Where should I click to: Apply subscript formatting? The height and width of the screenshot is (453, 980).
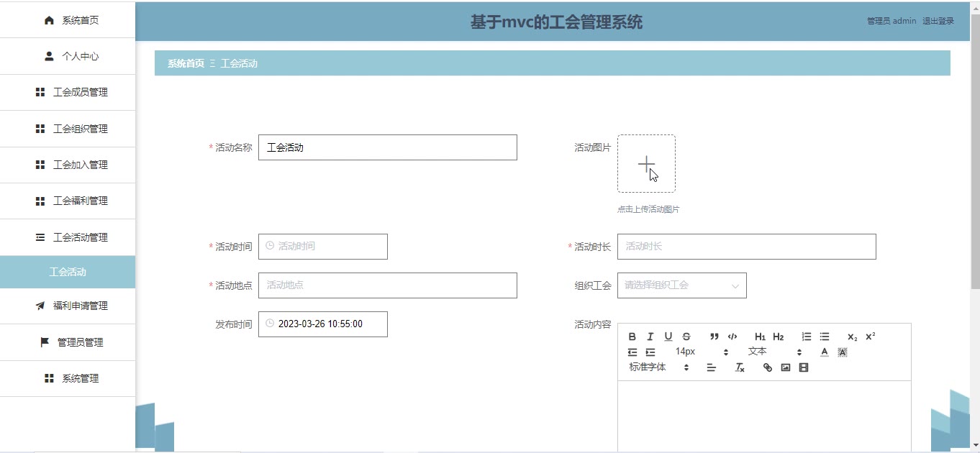(x=853, y=337)
